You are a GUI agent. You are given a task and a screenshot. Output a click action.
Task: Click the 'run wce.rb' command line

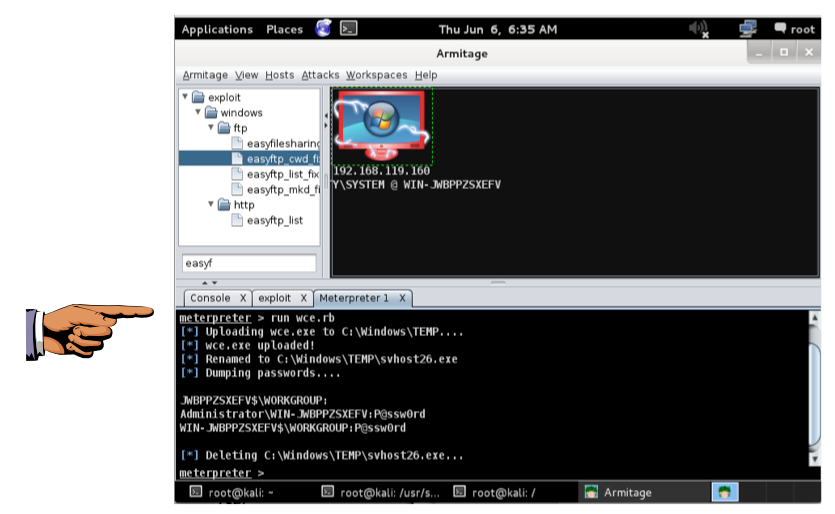[302, 318]
